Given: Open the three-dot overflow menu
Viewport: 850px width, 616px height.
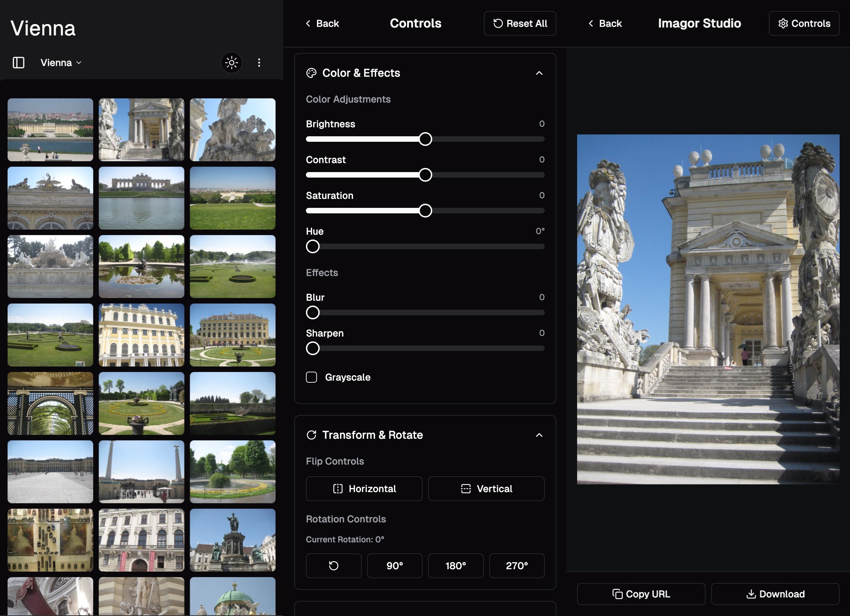Looking at the screenshot, I should [x=259, y=63].
